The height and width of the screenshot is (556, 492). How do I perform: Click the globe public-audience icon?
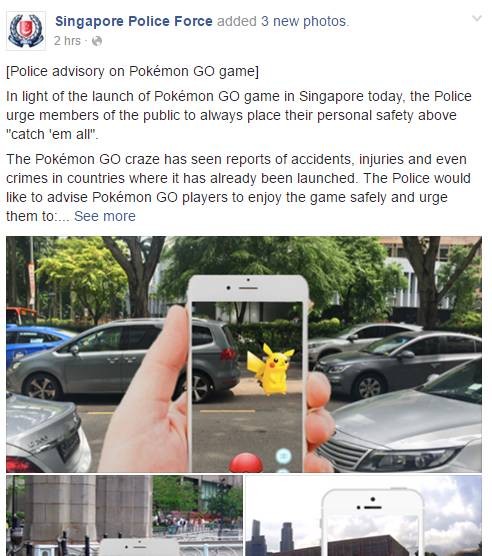[97, 41]
